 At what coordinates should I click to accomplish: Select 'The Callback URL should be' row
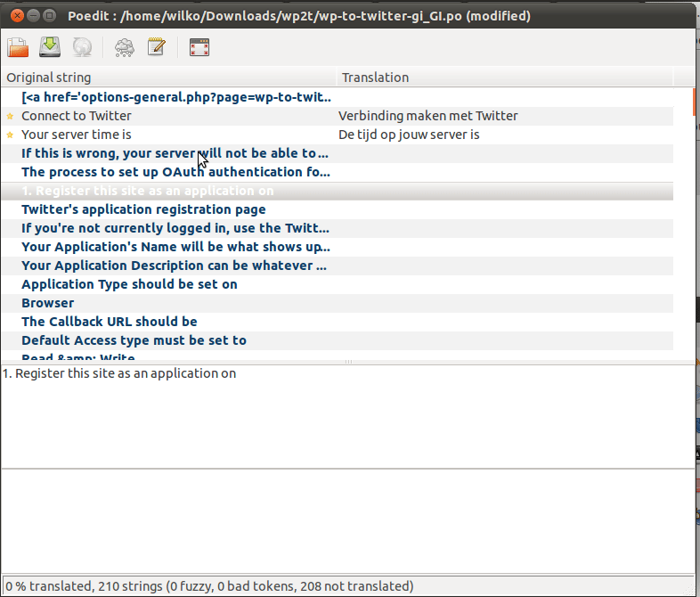coord(337,323)
